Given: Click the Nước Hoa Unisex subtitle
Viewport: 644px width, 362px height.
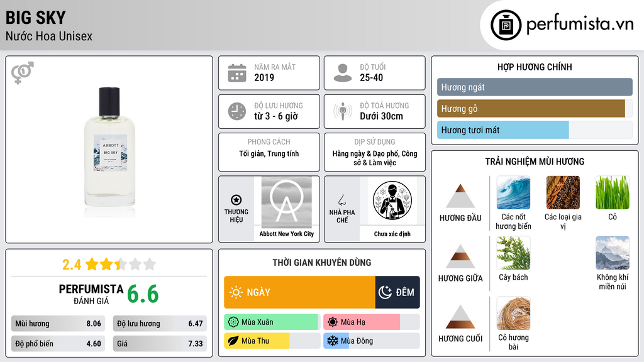Looking at the screenshot, I should click(49, 36).
